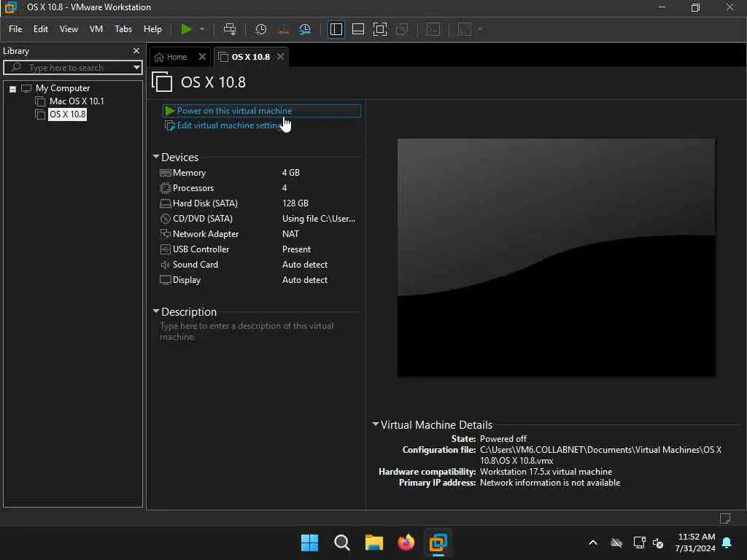Click the Hard Disk (SATA) device icon
The image size is (747, 560).
click(166, 203)
